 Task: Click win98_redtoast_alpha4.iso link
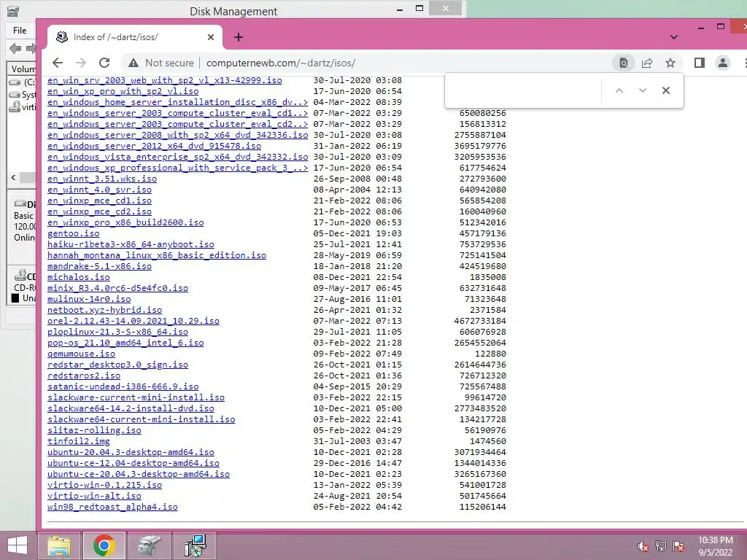click(x=112, y=507)
